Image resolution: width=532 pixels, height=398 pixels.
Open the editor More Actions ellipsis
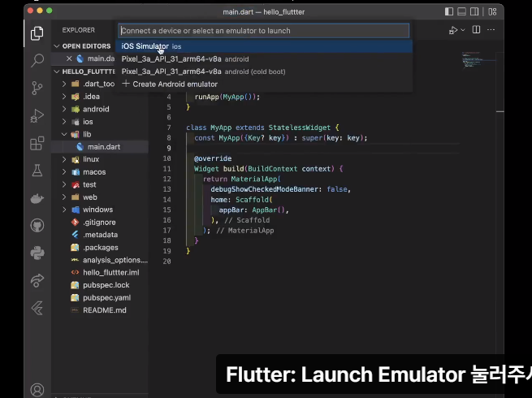491,30
